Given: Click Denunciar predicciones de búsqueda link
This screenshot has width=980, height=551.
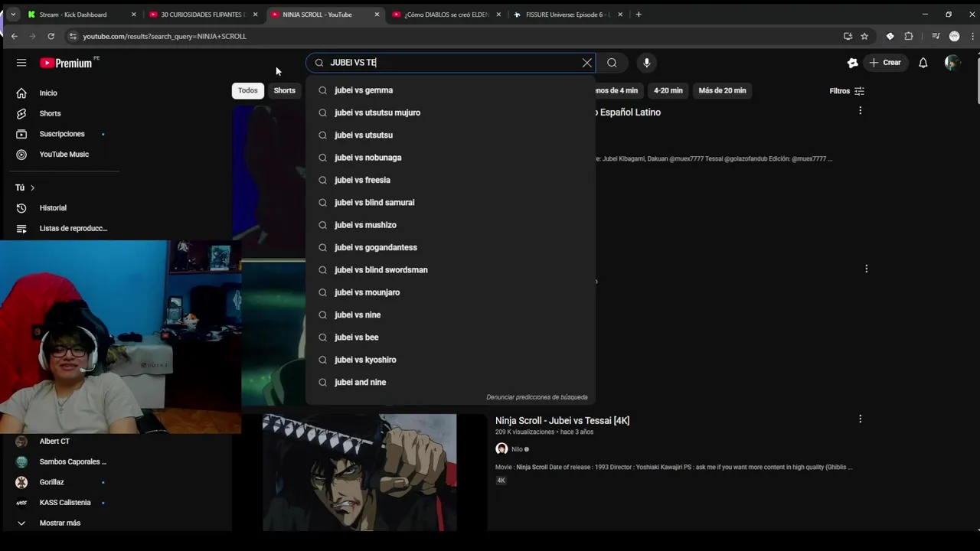Looking at the screenshot, I should 537,397.
